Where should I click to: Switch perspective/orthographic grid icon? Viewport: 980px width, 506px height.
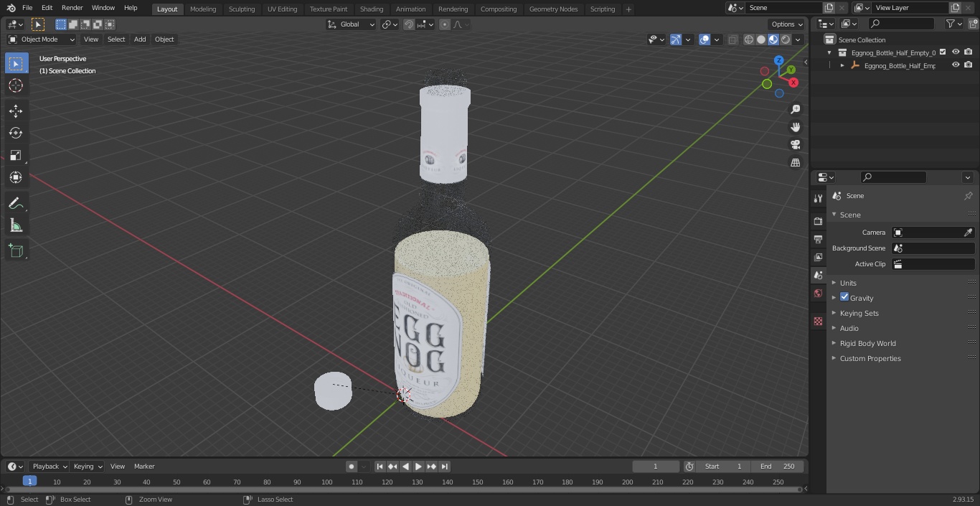(x=795, y=163)
